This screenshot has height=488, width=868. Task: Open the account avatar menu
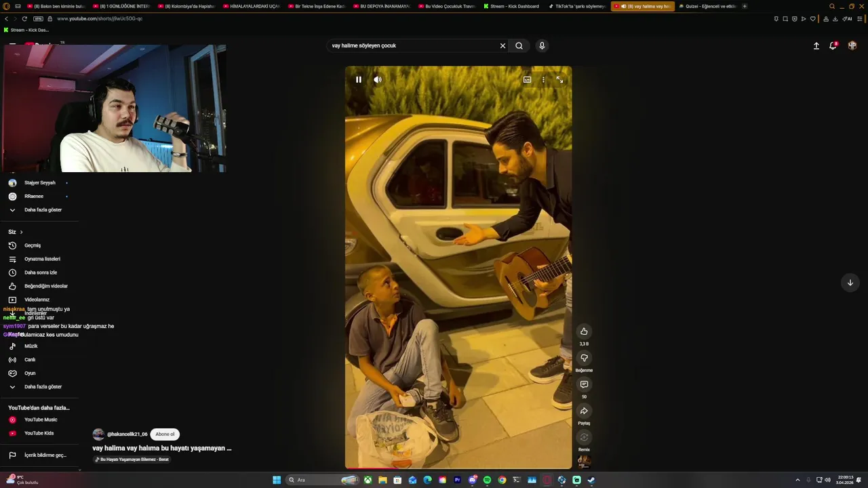coord(852,45)
